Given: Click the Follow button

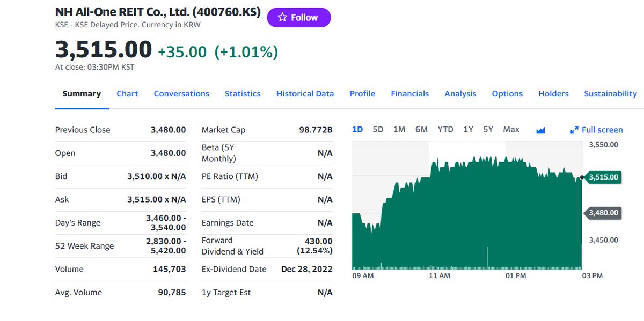Looking at the screenshot, I should click(299, 18).
